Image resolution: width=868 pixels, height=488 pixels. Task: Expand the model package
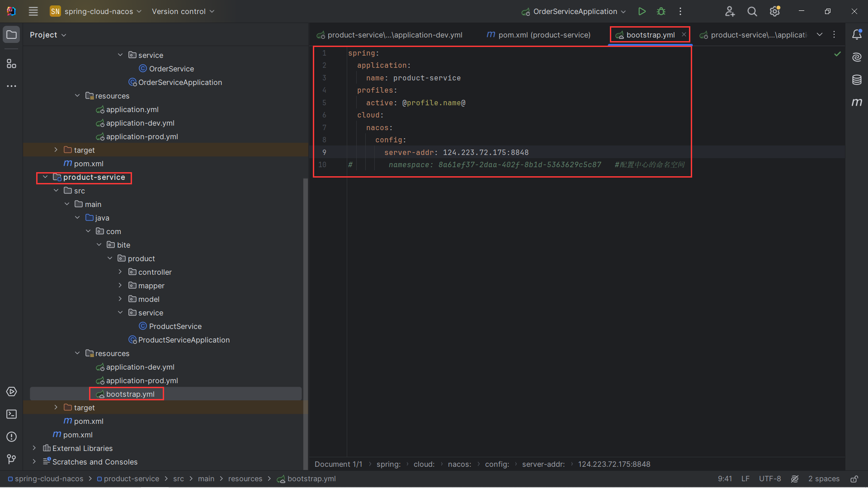120,299
